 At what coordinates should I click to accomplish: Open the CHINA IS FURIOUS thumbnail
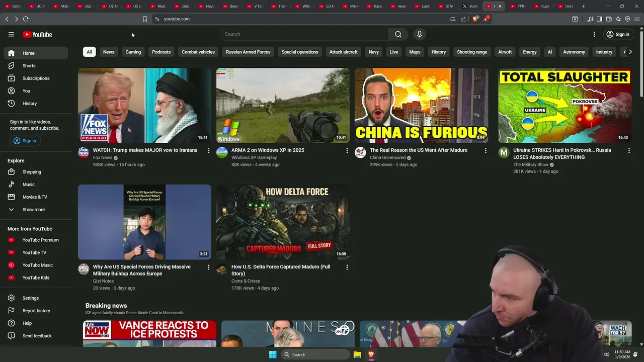[421, 106]
